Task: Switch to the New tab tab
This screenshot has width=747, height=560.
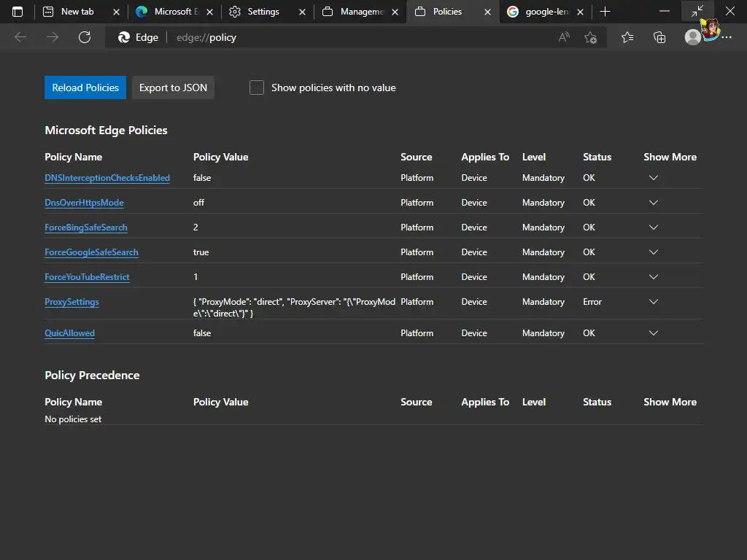Action: 77,12
